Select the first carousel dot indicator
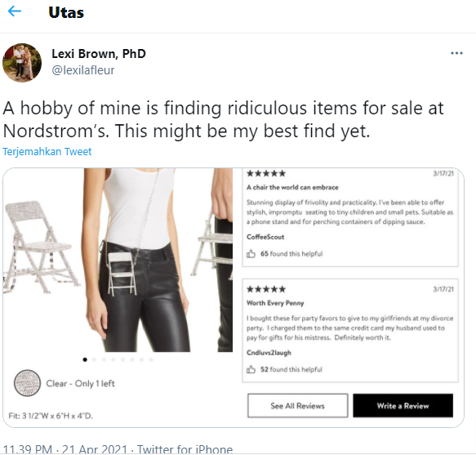The image size is (476, 455). click(85, 359)
